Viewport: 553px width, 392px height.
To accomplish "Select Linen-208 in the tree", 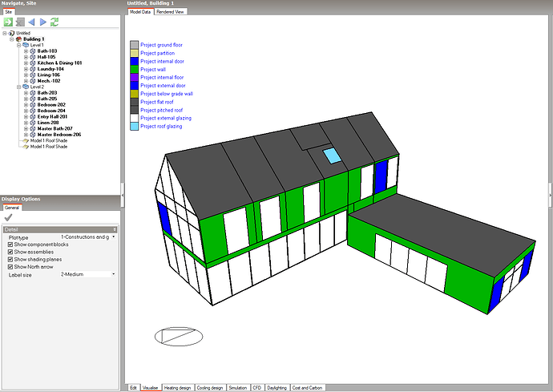I will pyautogui.click(x=48, y=123).
